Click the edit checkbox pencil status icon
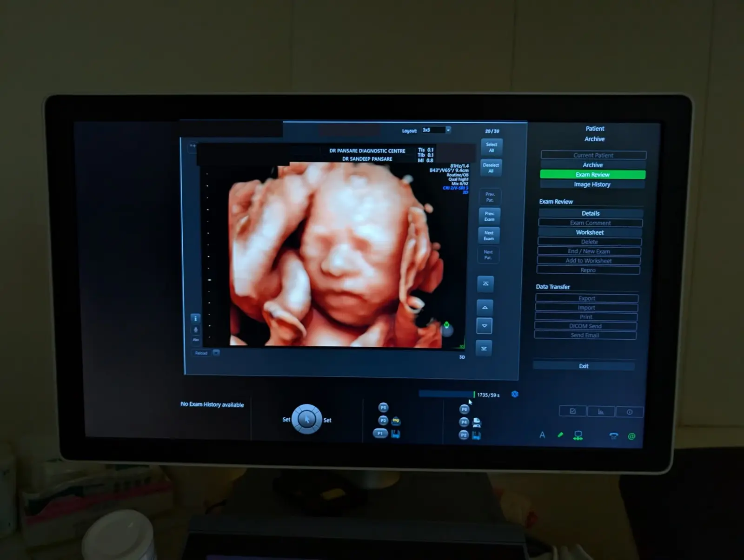The width and height of the screenshot is (744, 560). (x=573, y=411)
